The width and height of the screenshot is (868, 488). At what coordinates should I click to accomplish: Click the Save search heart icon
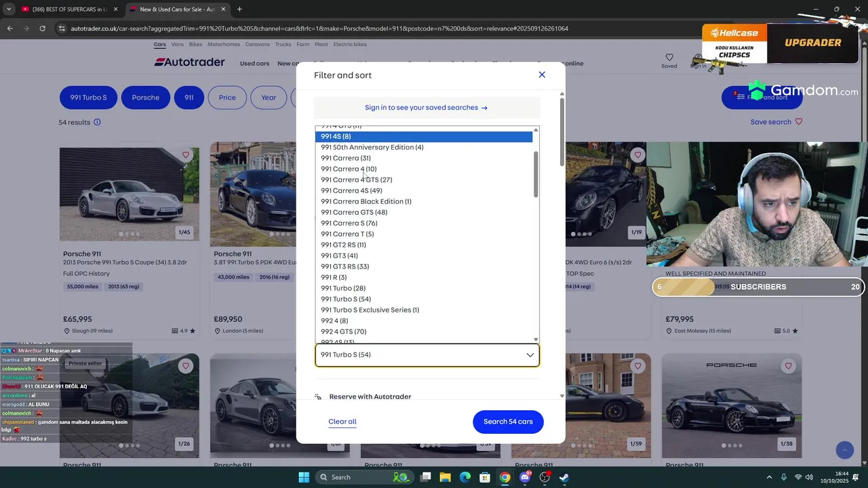(799, 122)
